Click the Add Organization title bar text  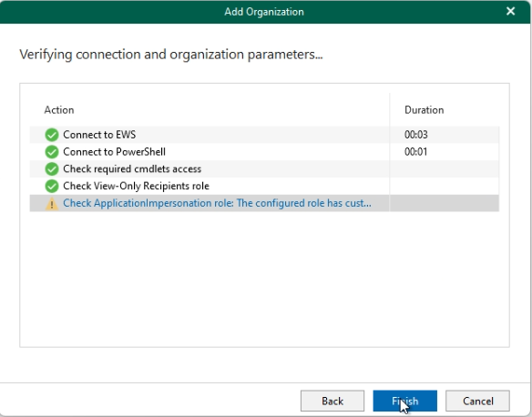click(x=264, y=12)
